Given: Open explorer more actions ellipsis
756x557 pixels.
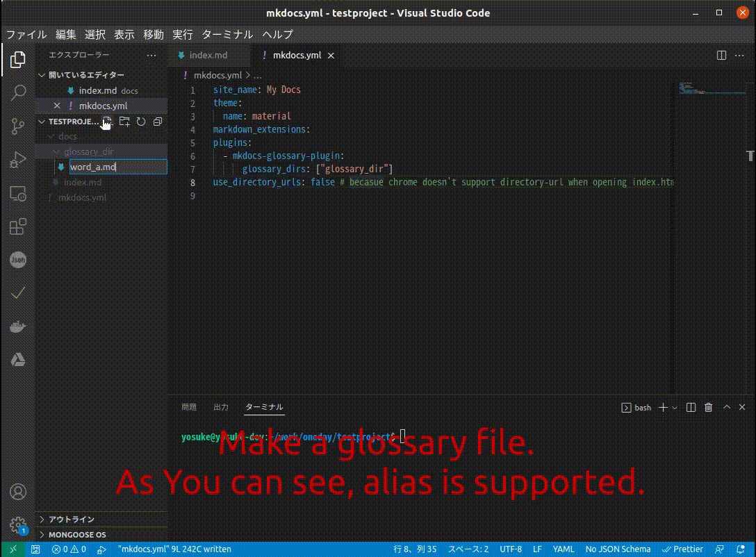Looking at the screenshot, I should pos(151,56).
